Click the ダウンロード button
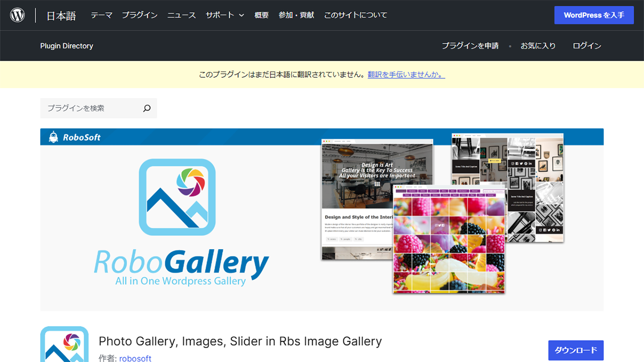Image resolution: width=644 pixels, height=362 pixels. (x=575, y=350)
